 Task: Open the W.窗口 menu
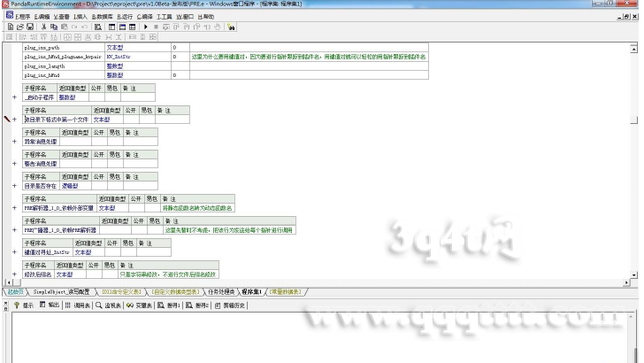pyautogui.click(x=185, y=17)
